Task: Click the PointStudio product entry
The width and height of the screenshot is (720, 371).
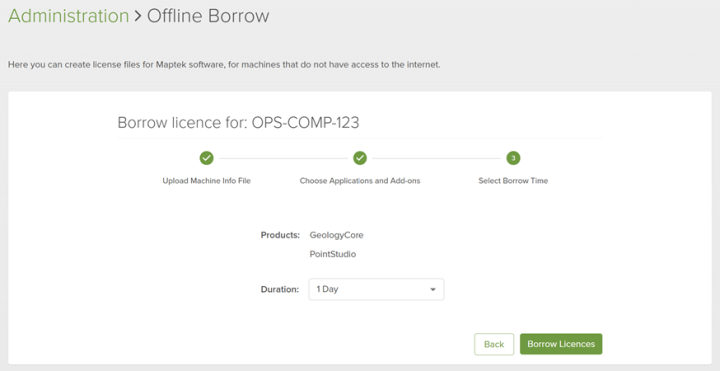Action: [x=333, y=254]
